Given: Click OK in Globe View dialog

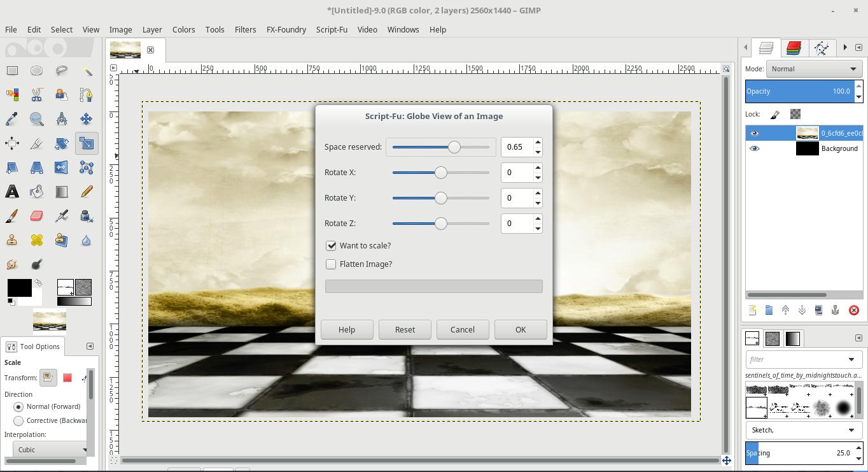Looking at the screenshot, I should 521,329.
